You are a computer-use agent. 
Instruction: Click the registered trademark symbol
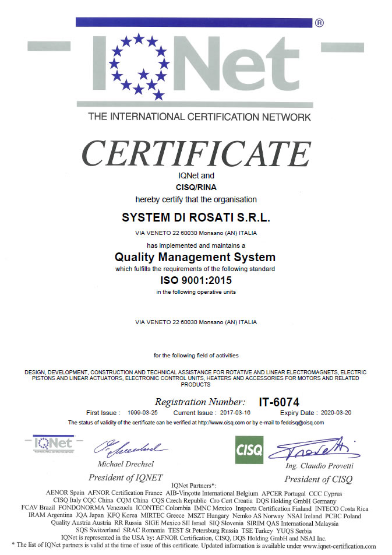(x=319, y=23)
